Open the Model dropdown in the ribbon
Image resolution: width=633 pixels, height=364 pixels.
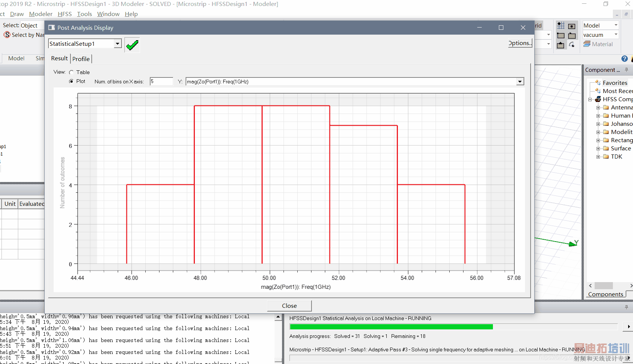point(616,25)
